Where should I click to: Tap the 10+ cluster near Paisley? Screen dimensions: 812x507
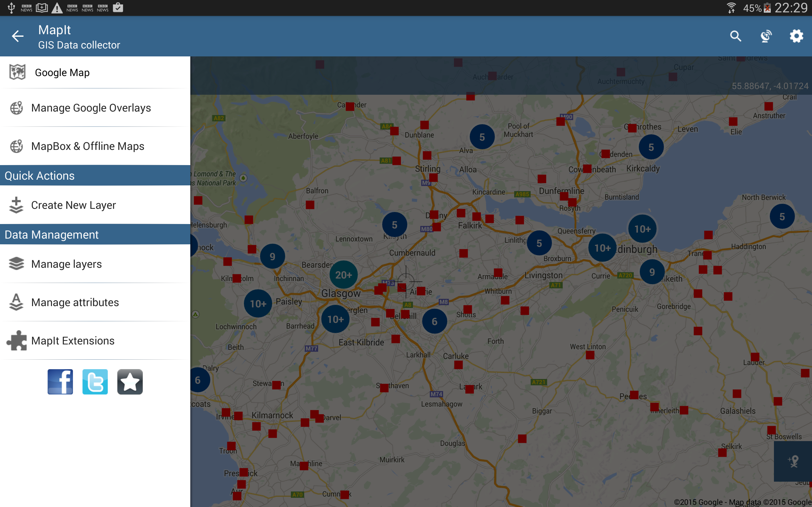coord(258,304)
